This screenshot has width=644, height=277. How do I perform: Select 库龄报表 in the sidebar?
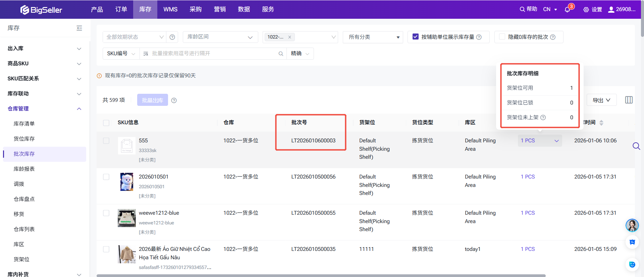24,169
